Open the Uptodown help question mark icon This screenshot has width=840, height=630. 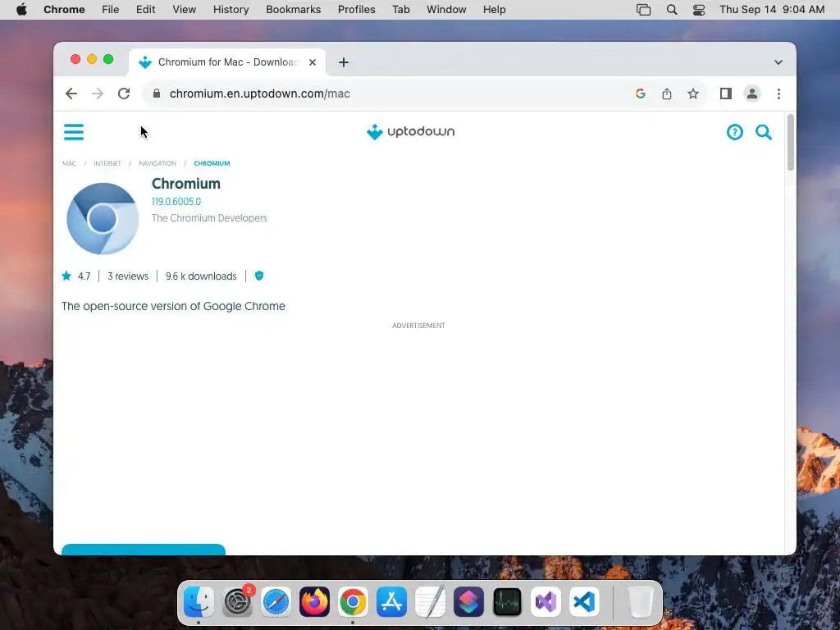734,132
